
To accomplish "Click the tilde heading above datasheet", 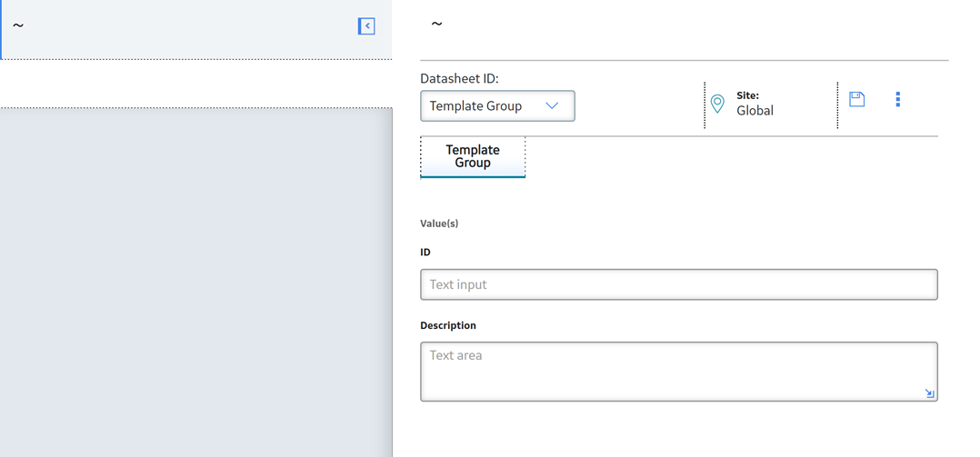I will pyautogui.click(x=436, y=25).
